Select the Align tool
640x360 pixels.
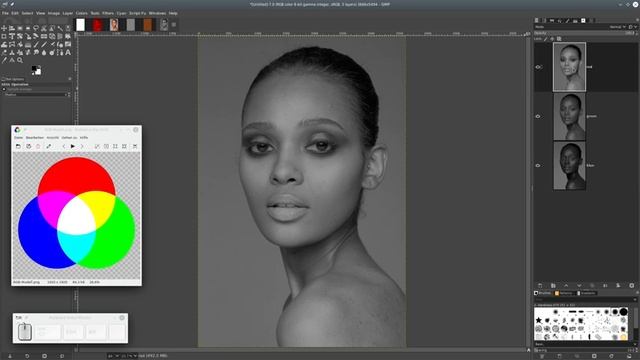(x=12, y=28)
